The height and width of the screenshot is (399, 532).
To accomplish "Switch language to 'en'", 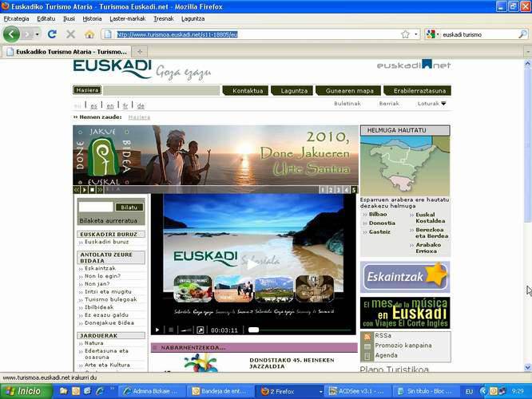I will point(110,106).
